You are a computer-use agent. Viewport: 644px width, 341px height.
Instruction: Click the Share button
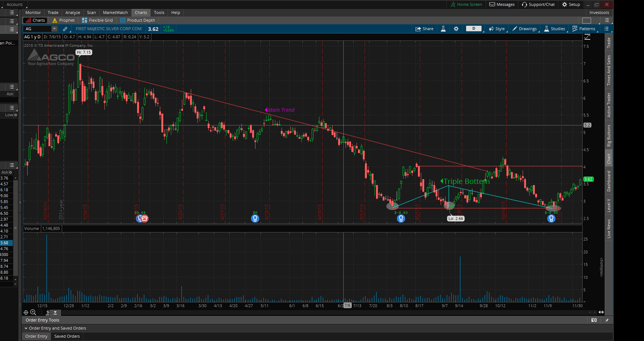tap(424, 29)
